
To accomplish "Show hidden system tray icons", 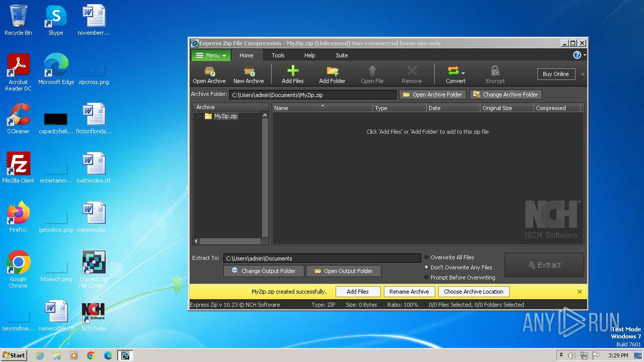I will click(561, 355).
